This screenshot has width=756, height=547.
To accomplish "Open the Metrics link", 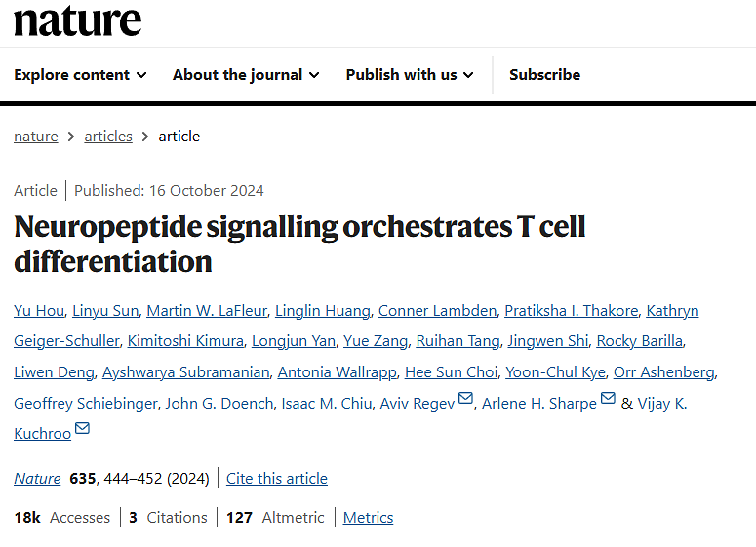I will [x=368, y=518].
